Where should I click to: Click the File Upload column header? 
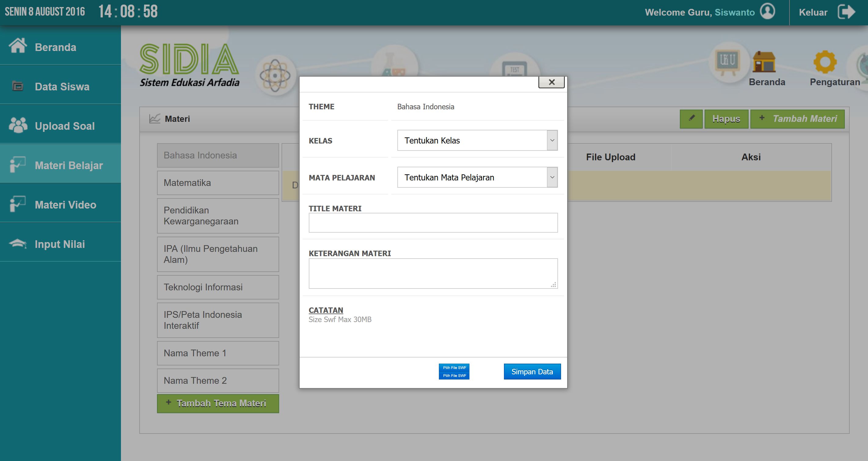(x=611, y=157)
